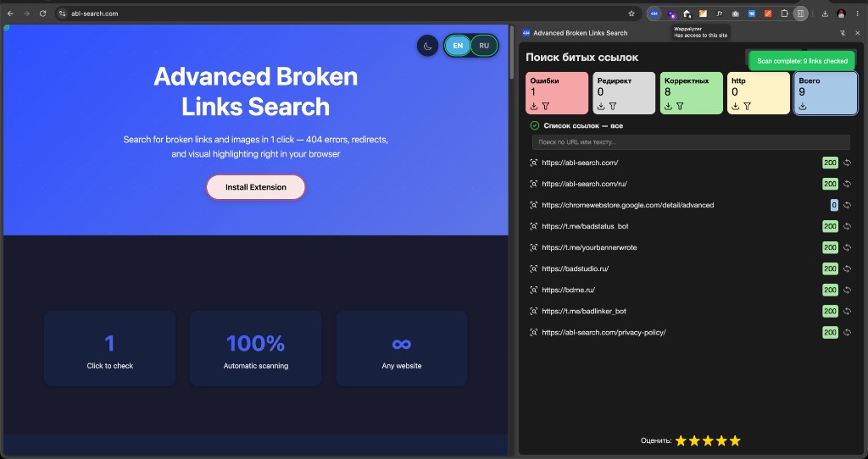Locate https://abl-search.com/ link on page
The image size is (868, 459).
coord(534,163)
